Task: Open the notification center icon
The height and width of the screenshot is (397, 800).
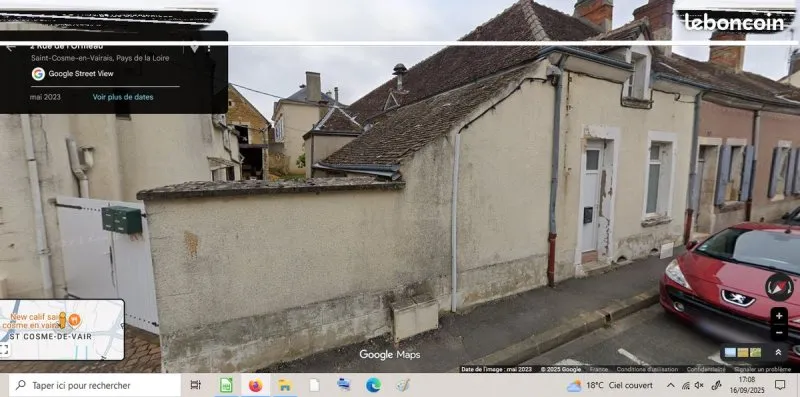Action: [x=780, y=385]
